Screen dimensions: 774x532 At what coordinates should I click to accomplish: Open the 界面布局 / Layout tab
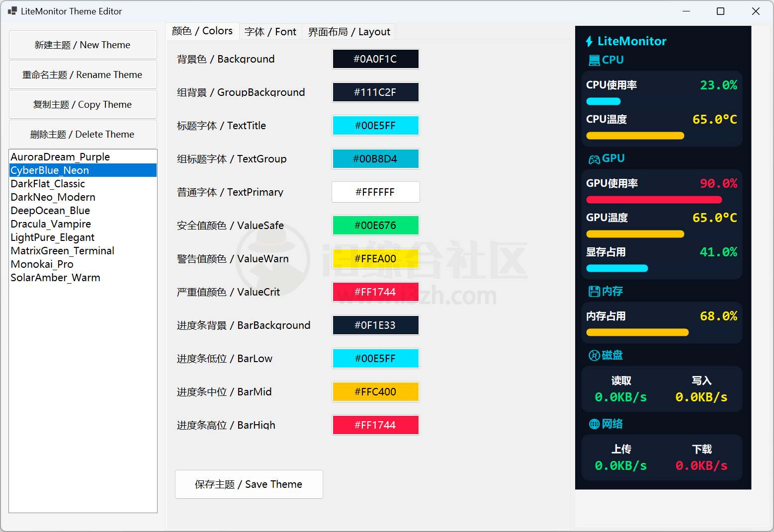(x=348, y=31)
